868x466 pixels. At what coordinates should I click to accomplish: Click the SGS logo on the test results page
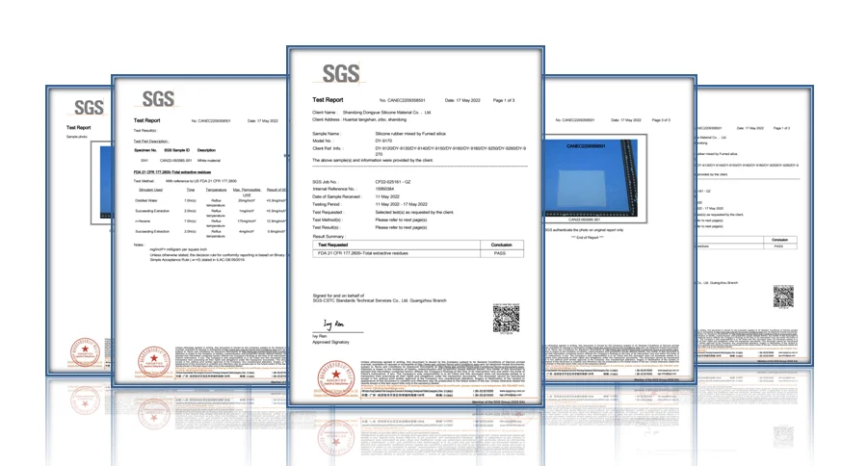[158, 99]
